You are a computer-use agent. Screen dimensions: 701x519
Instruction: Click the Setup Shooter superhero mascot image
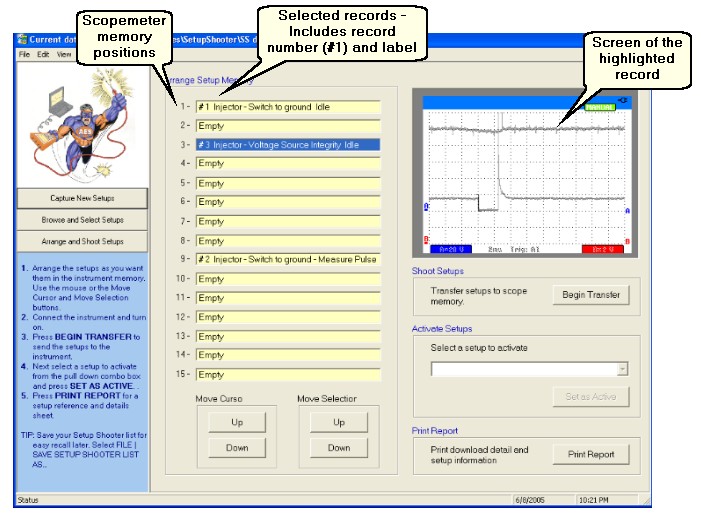tap(82, 125)
